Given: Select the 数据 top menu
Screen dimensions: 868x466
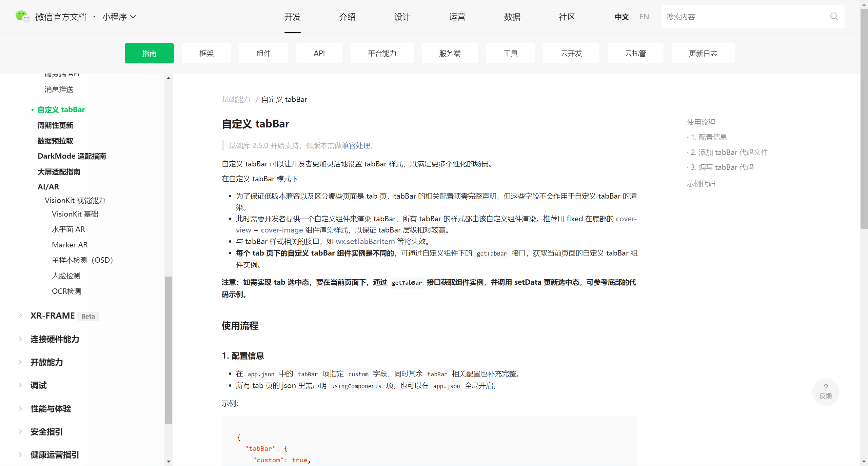Looking at the screenshot, I should click(x=512, y=17).
